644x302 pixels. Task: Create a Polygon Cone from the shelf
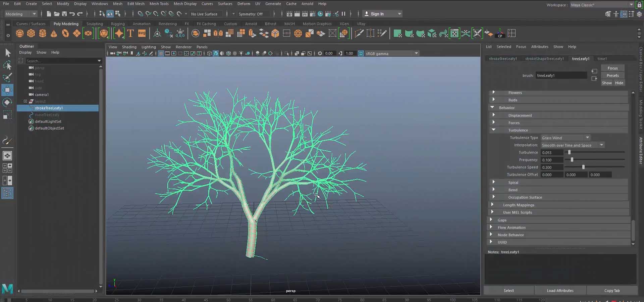[54, 34]
